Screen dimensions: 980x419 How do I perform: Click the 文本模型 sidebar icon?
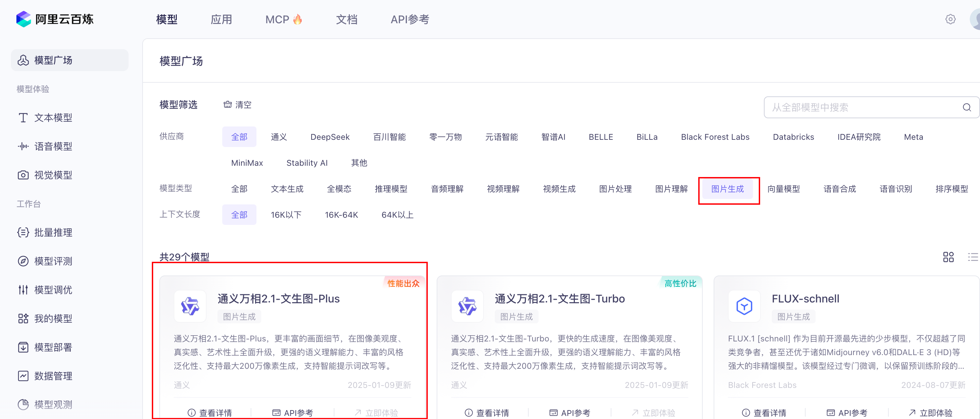click(x=23, y=118)
